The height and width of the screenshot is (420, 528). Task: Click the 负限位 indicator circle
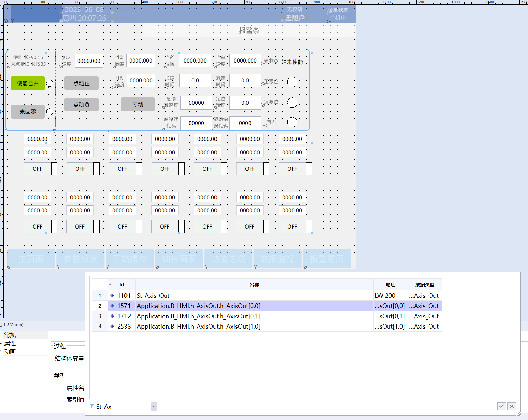point(292,102)
